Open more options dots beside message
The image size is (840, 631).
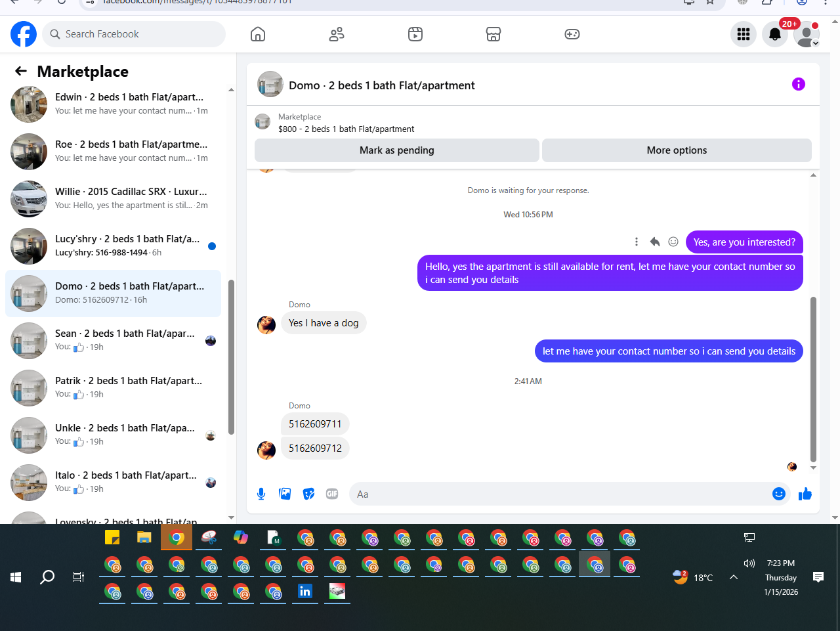pos(637,242)
